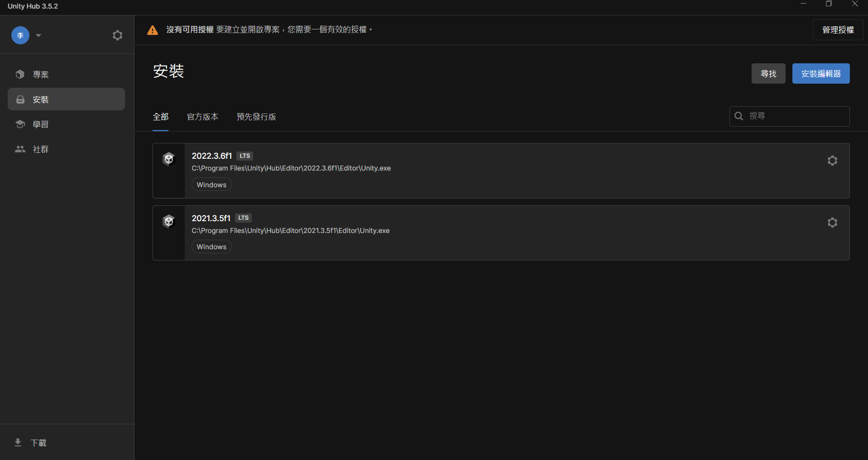Minimize the Unity Hub window
The height and width of the screenshot is (460, 868).
(x=804, y=4)
